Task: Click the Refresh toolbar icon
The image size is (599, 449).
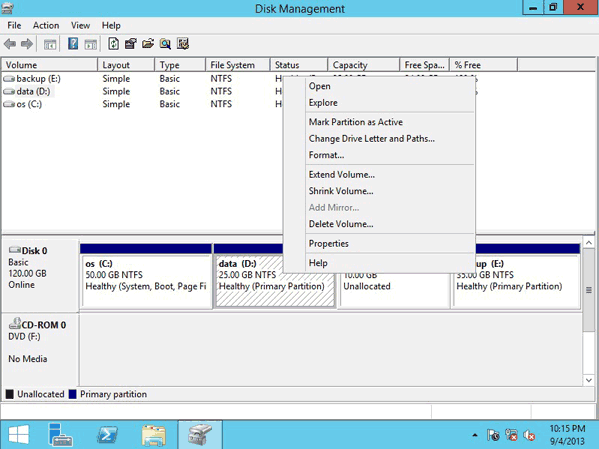Action: pyautogui.click(x=113, y=44)
